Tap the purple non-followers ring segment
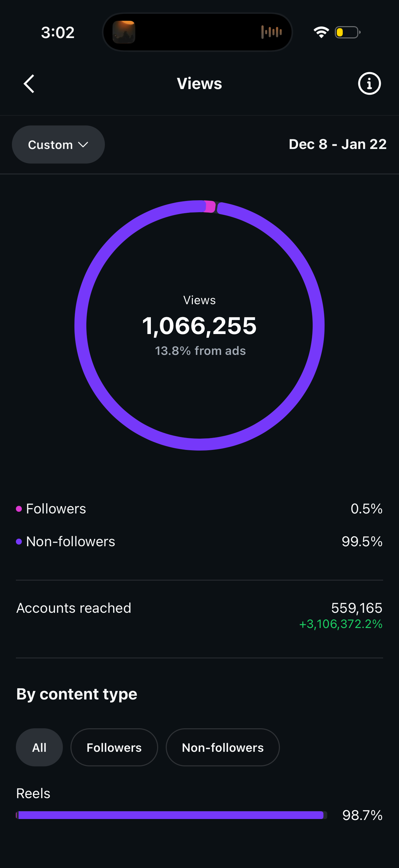 pos(199,444)
